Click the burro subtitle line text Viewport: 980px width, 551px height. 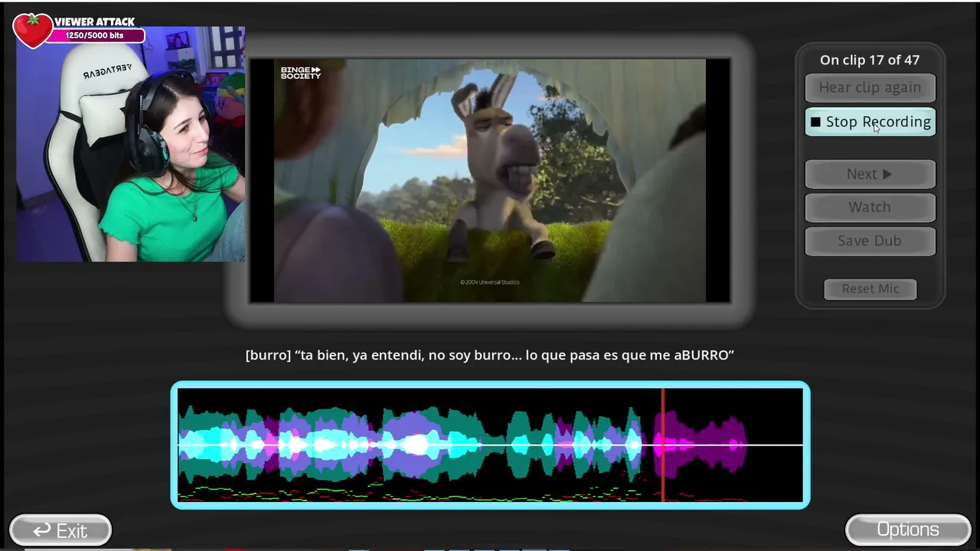[490, 355]
